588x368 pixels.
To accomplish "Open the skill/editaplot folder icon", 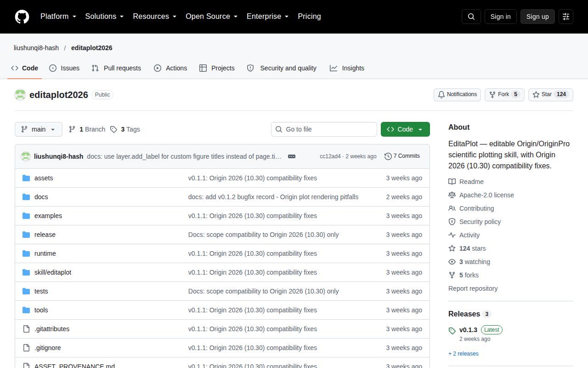I will (26, 272).
